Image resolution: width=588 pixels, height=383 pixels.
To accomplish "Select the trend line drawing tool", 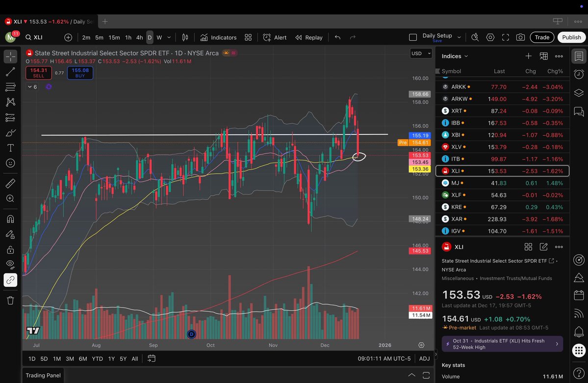I will click(x=10, y=72).
